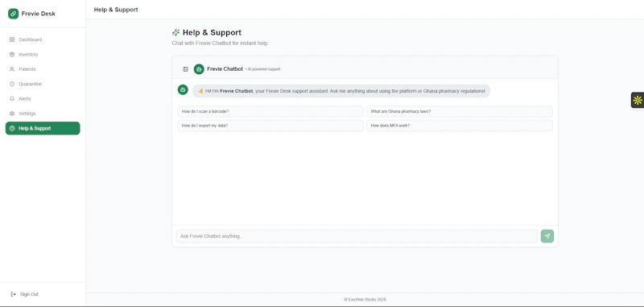Image resolution: width=644 pixels, height=307 pixels.
Task: Click the Sign Out arrow icon
Action: [13, 294]
